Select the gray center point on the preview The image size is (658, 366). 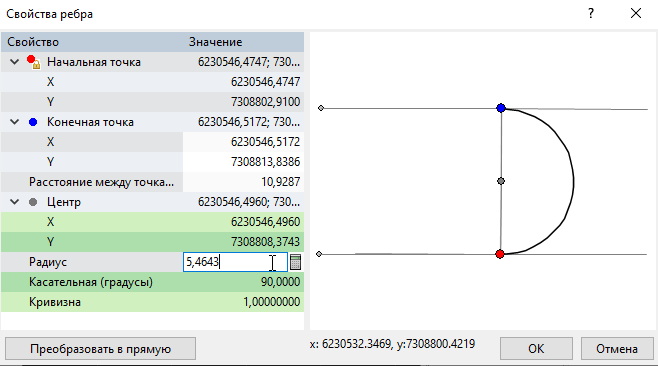click(x=501, y=181)
